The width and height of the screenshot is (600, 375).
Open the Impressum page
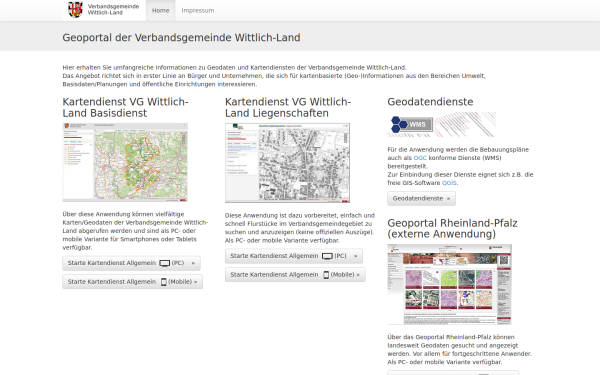click(x=198, y=10)
